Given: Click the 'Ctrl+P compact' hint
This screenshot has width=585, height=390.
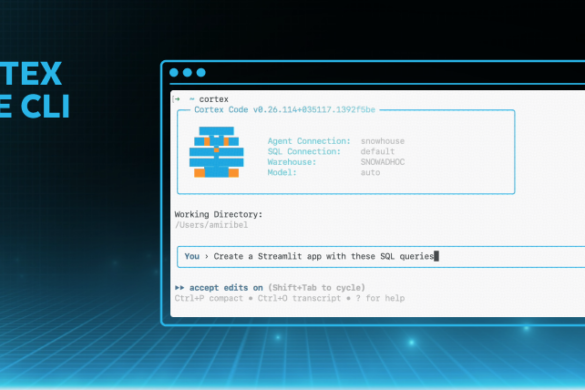Looking at the screenshot, I should (x=209, y=298).
